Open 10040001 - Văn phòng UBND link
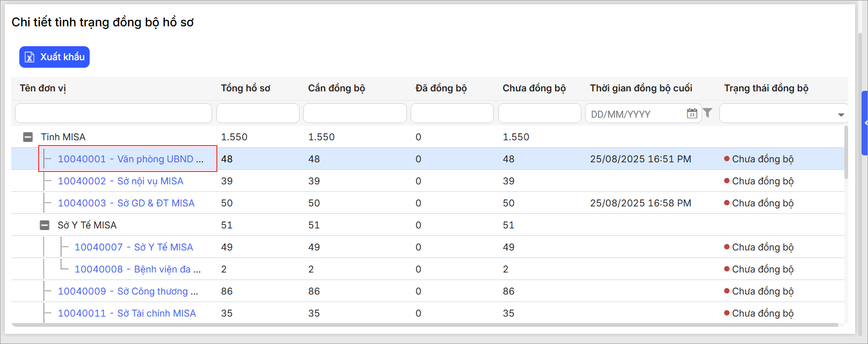 pos(130,159)
